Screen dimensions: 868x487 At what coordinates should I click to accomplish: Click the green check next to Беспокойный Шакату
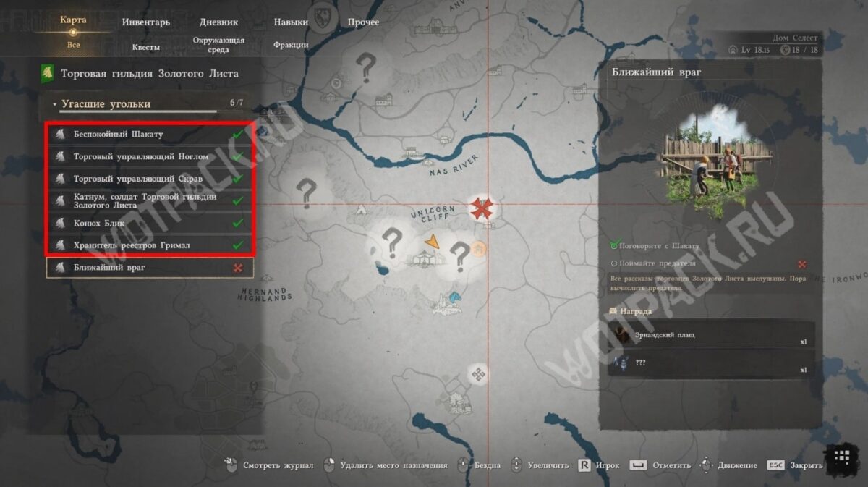237,134
